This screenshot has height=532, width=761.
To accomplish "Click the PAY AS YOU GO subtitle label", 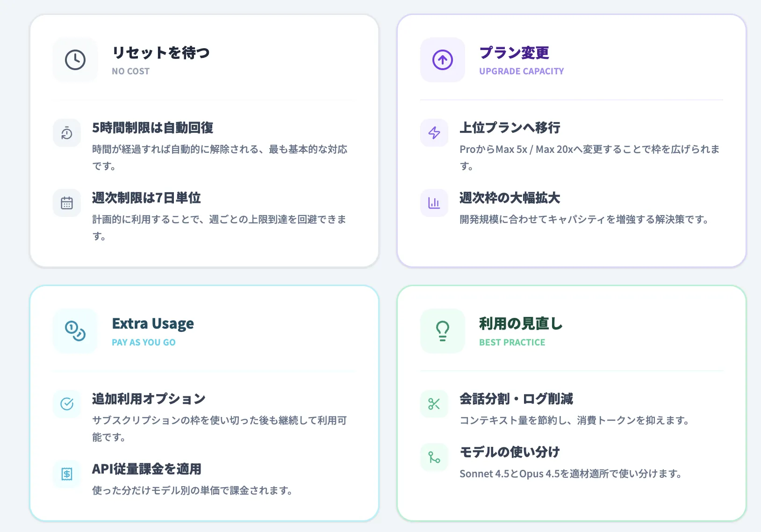I will (x=143, y=342).
